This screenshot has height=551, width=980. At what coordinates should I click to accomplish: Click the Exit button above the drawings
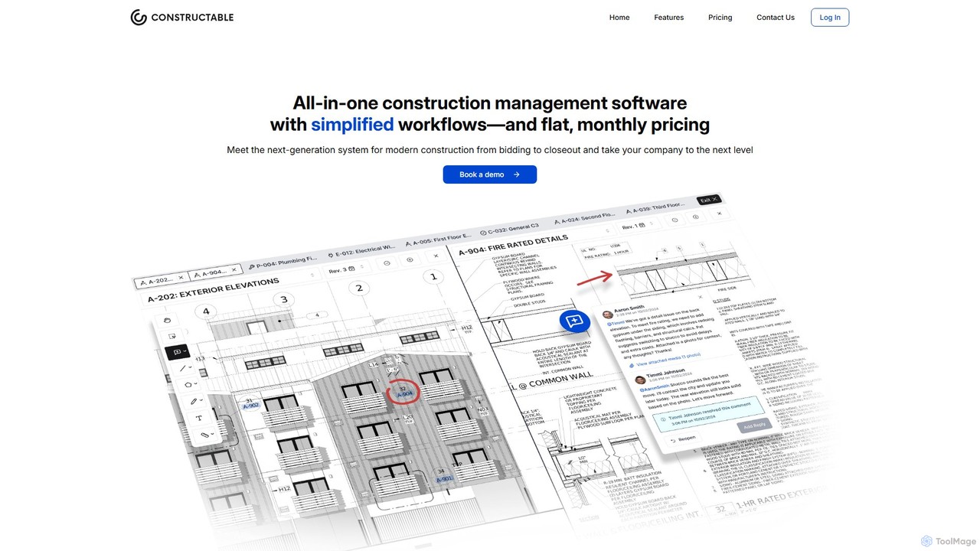(709, 200)
